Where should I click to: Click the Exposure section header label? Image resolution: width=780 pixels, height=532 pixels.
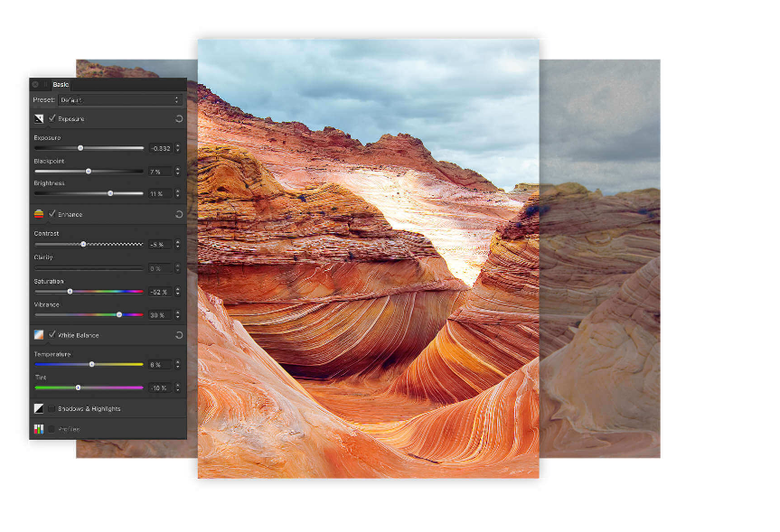pyautogui.click(x=71, y=119)
